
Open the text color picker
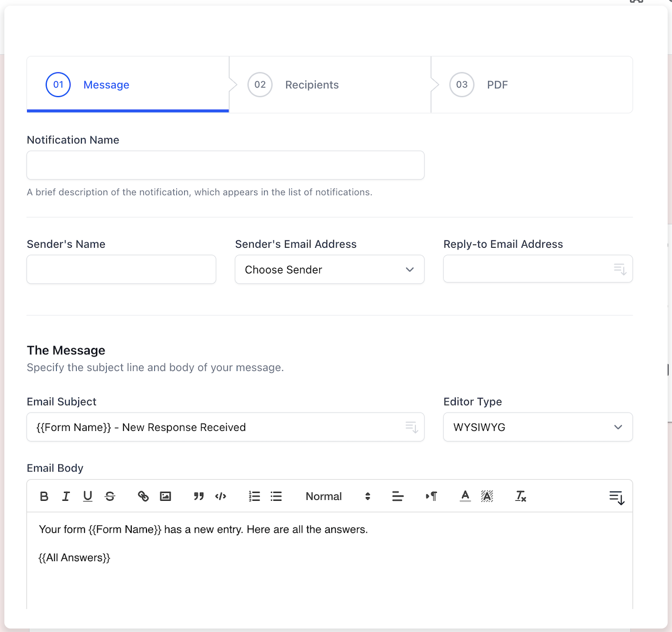click(x=465, y=496)
